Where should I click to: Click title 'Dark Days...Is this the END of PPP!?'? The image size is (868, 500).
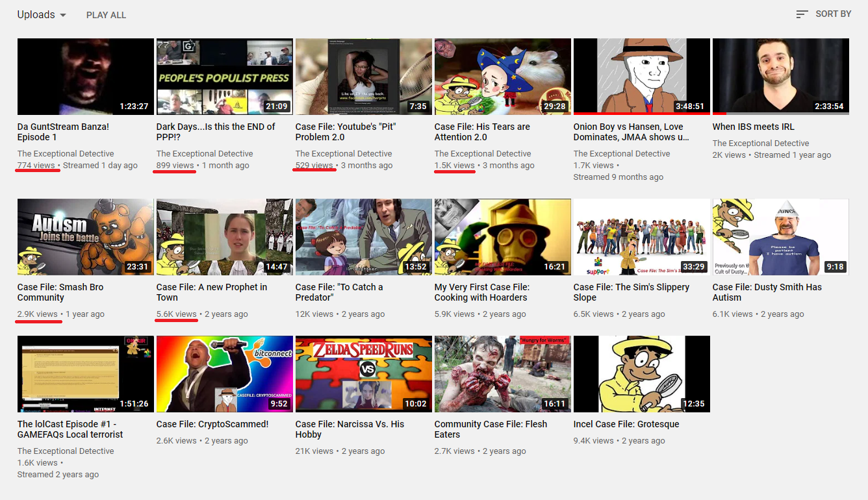(216, 132)
